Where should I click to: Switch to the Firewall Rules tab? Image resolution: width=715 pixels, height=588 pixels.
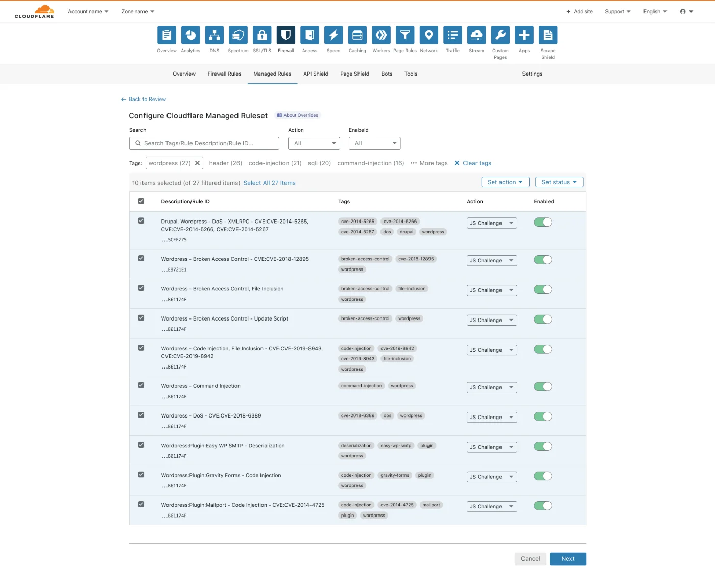(224, 74)
